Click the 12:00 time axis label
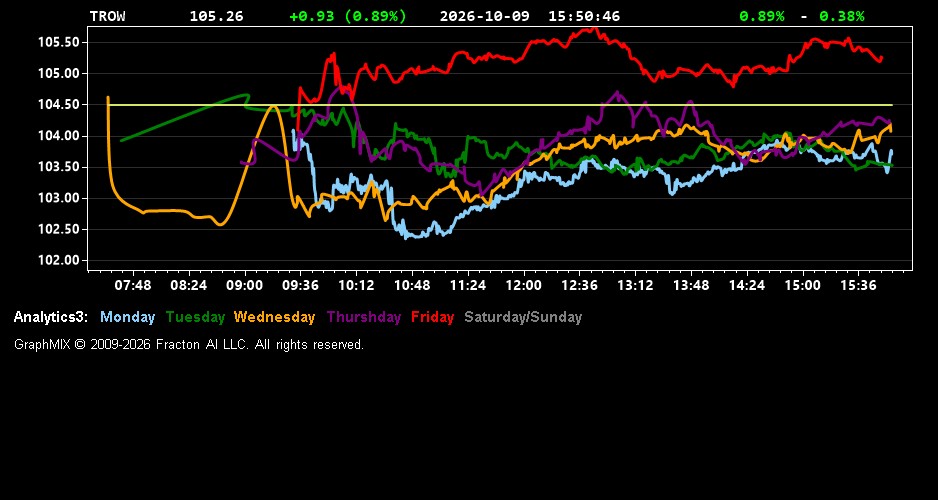Screen dimensions: 938x500 [523, 286]
